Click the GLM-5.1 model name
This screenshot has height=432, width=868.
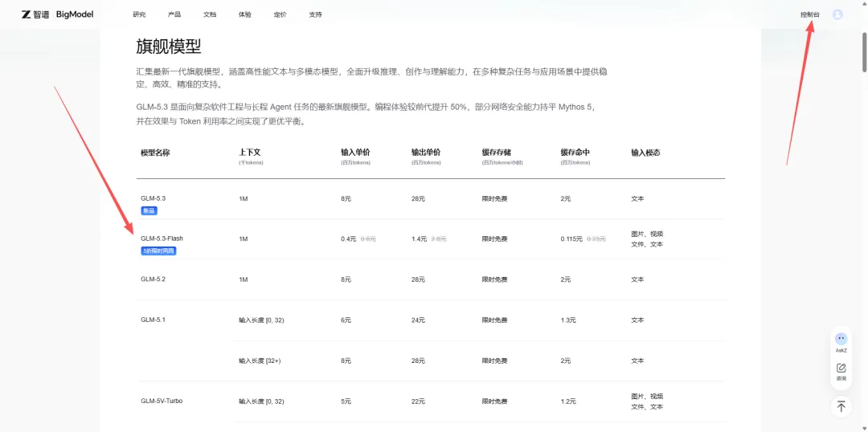pyautogui.click(x=154, y=320)
